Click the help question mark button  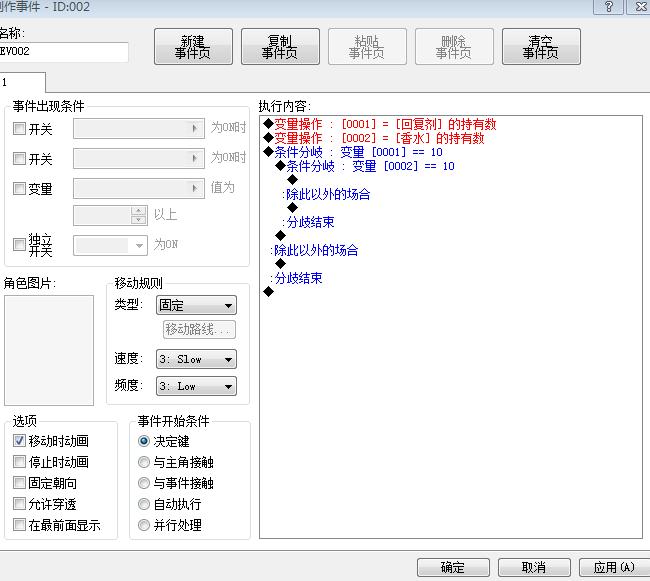(608, 7)
